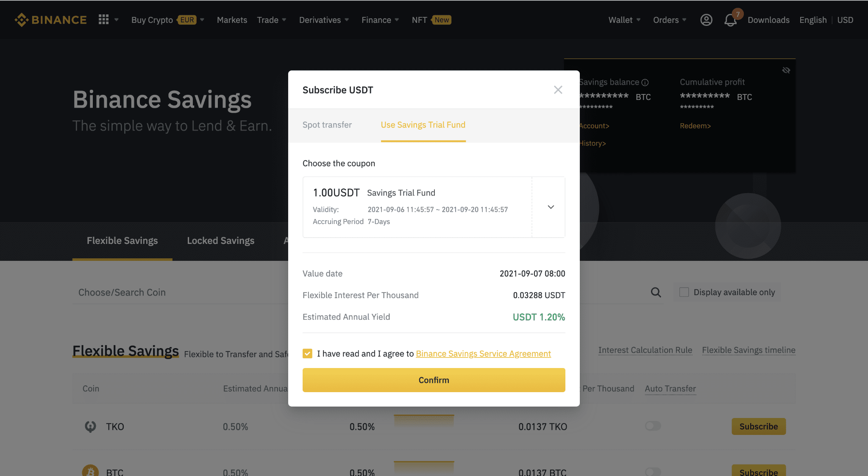The image size is (868, 476).
Task: Switch to the Spot transfer tab
Action: click(x=327, y=125)
